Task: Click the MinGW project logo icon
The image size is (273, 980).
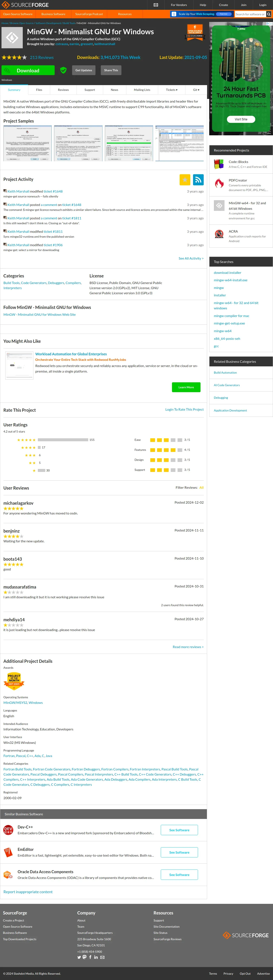Action: (x=12, y=38)
